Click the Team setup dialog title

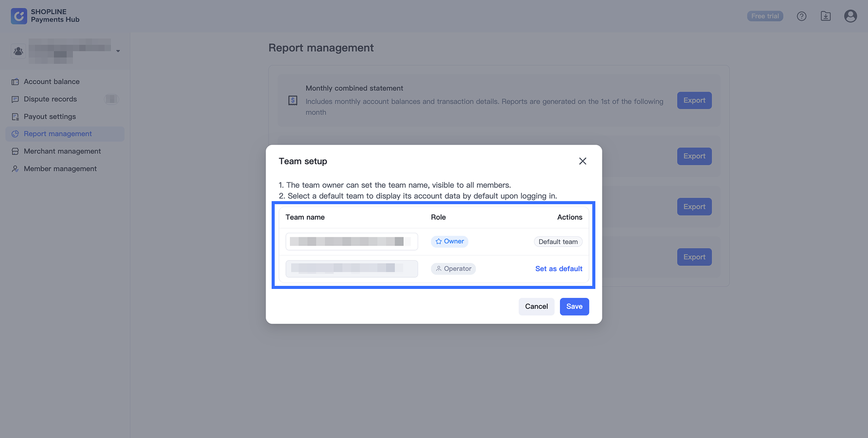[303, 161]
